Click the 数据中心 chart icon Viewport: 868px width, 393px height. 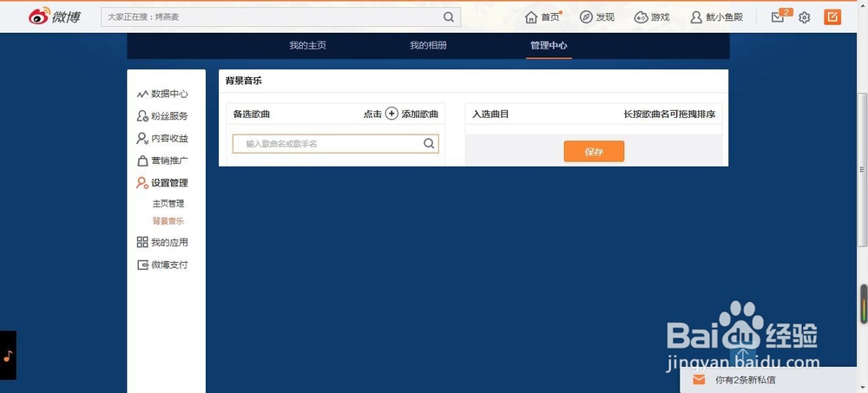pos(142,95)
